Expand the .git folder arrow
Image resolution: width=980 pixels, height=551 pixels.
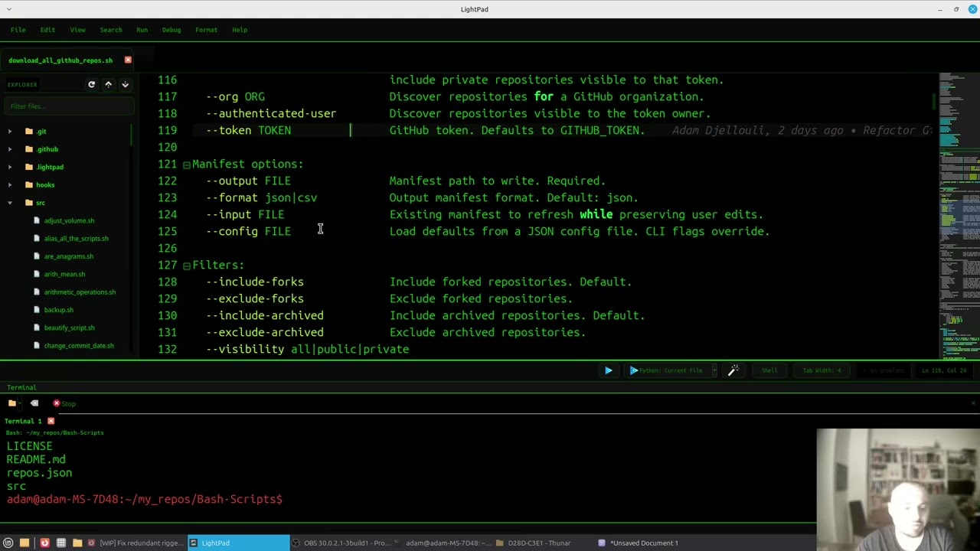click(x=10, y=132)
